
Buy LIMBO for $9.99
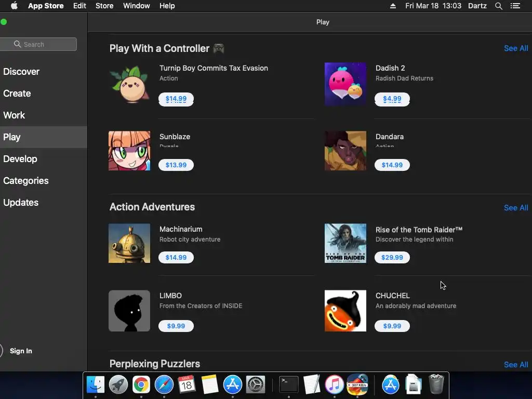176,326
